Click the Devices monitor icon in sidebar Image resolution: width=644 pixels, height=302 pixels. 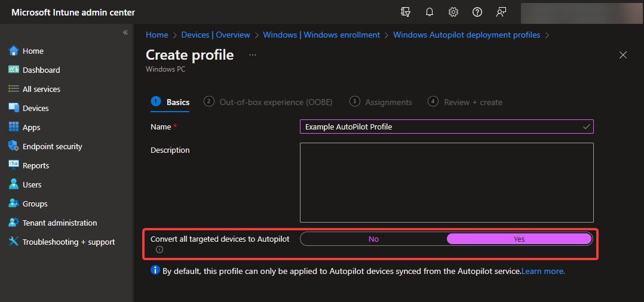click(x=14, y=108)
